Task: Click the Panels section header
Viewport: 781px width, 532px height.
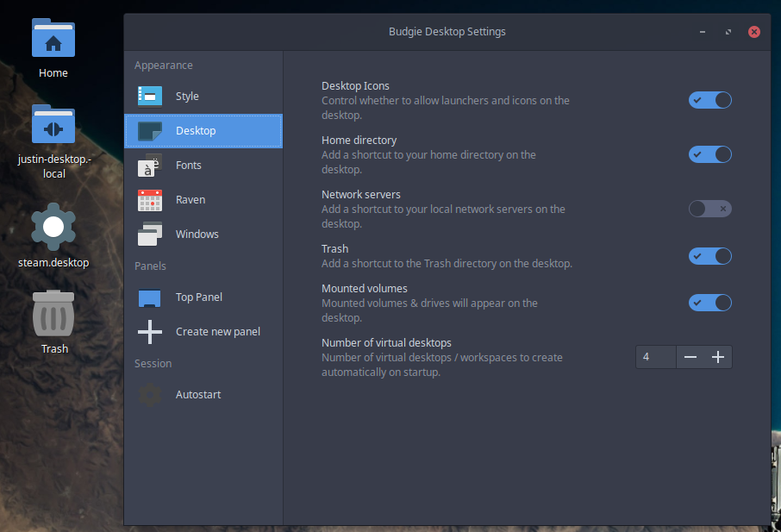Action: (150, 266)
